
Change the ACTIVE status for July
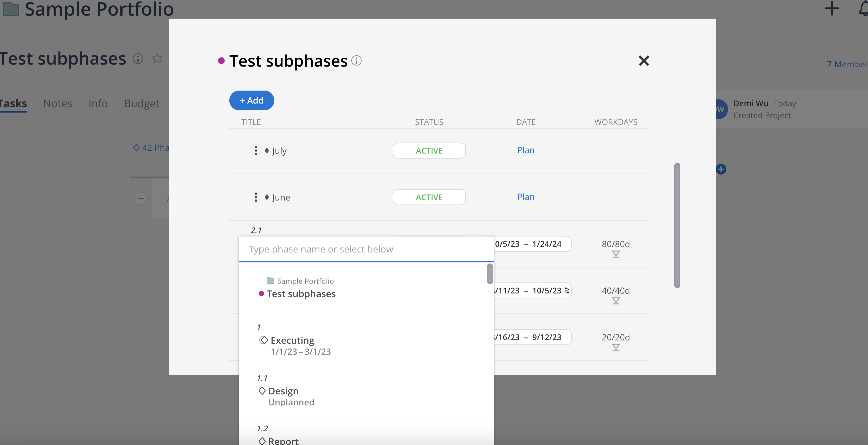tap(429, 151)
